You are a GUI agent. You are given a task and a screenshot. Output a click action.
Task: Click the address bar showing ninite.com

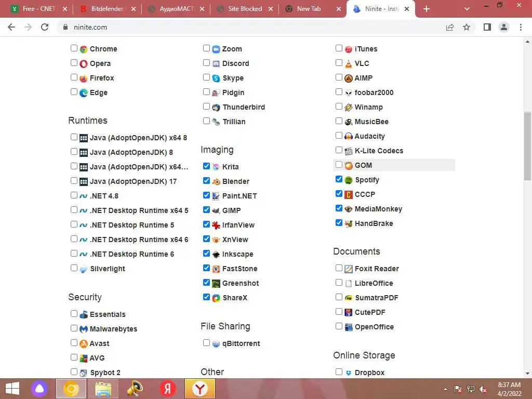251,27
